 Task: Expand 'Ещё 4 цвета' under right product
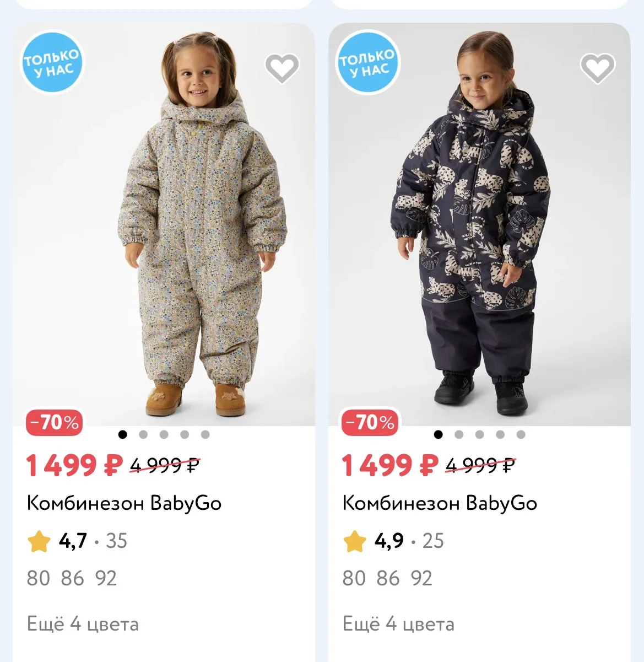pyautogui.click(x=398, y=624)
